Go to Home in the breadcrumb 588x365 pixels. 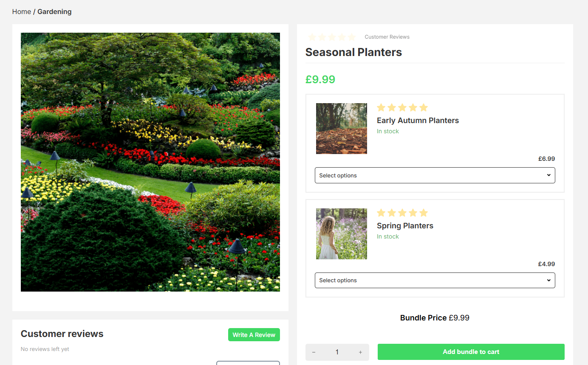22,11
